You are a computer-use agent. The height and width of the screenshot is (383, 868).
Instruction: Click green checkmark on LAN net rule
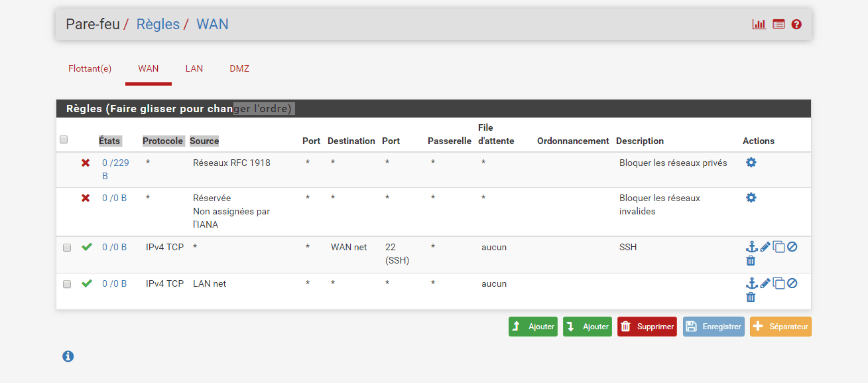[86, 283]
